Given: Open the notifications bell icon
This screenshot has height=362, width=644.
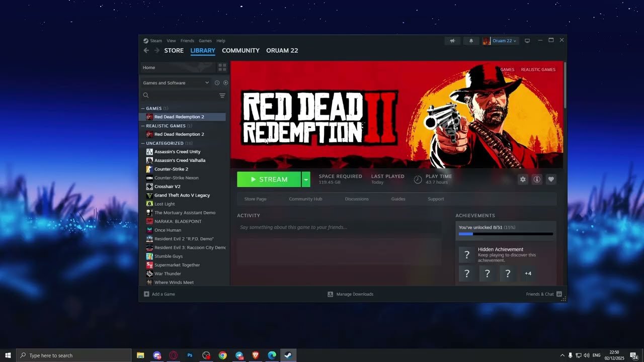Looking at the screenshot, I should [x=471, y=41].
